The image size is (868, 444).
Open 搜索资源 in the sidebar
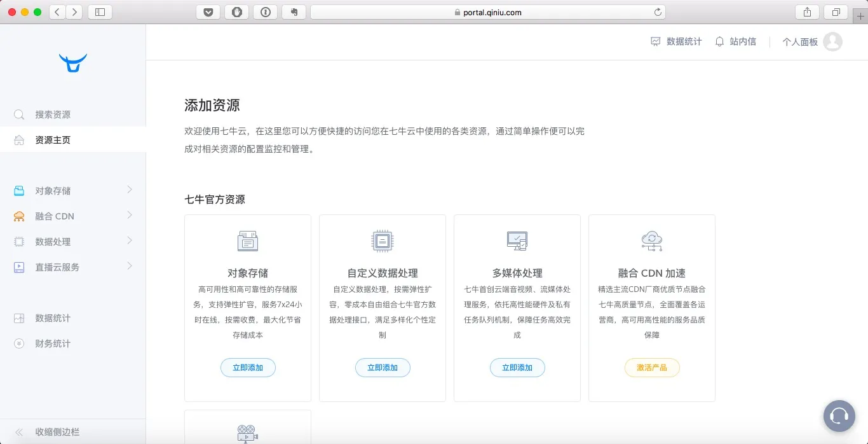pos(73,114)
